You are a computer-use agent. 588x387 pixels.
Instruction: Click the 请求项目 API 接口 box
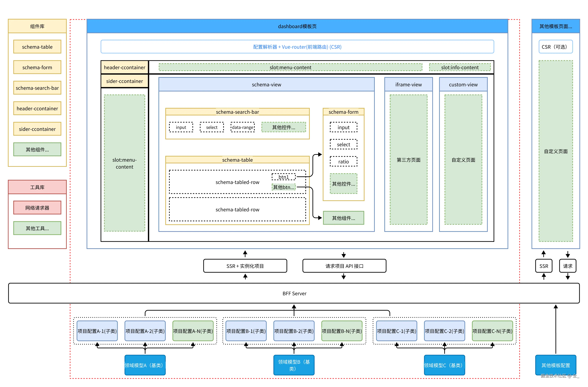point(344,266)
